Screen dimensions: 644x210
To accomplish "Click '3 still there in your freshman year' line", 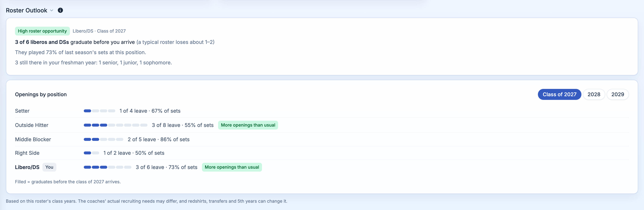I will click(x=93, y=63).
